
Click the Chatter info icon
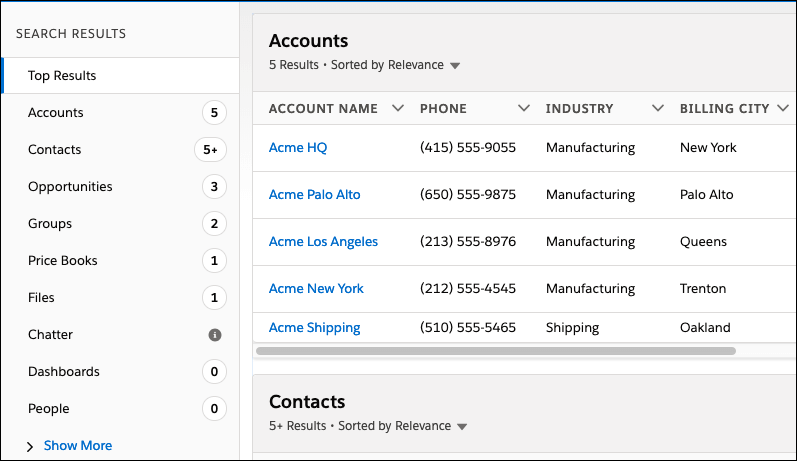point(214,335)
